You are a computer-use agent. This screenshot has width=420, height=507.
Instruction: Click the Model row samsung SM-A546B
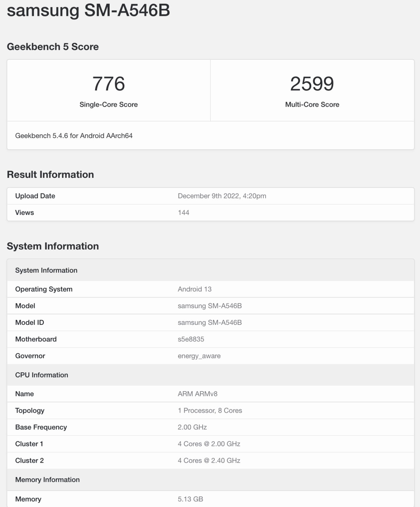[x=209, y=306]
